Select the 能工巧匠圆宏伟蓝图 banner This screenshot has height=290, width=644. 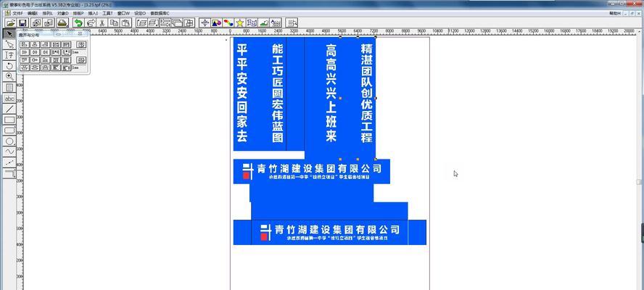coord(278,94)
